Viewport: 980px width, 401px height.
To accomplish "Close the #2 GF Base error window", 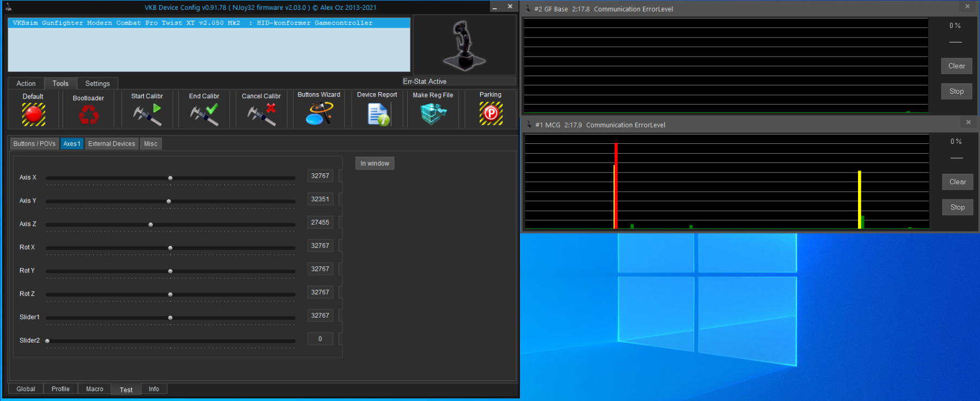I will [x=967, y=7].
